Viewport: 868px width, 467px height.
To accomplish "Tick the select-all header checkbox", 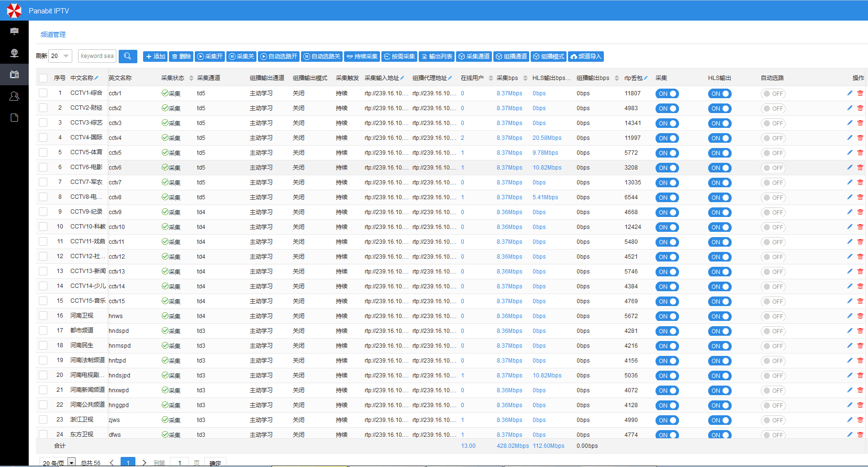I will pyautogui.click(x=43, y=78).
